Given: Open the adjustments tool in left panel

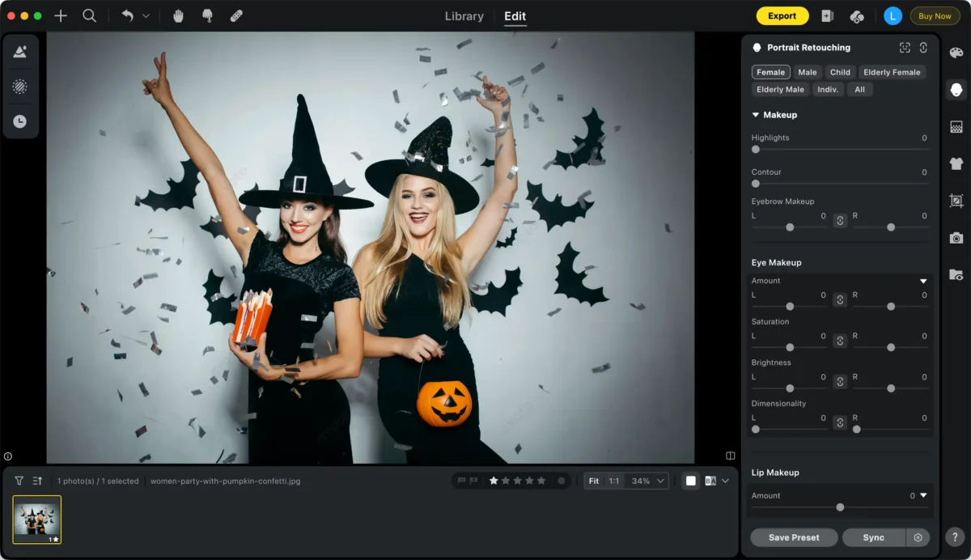Looking at the screenshot, I should coord(20,52).
